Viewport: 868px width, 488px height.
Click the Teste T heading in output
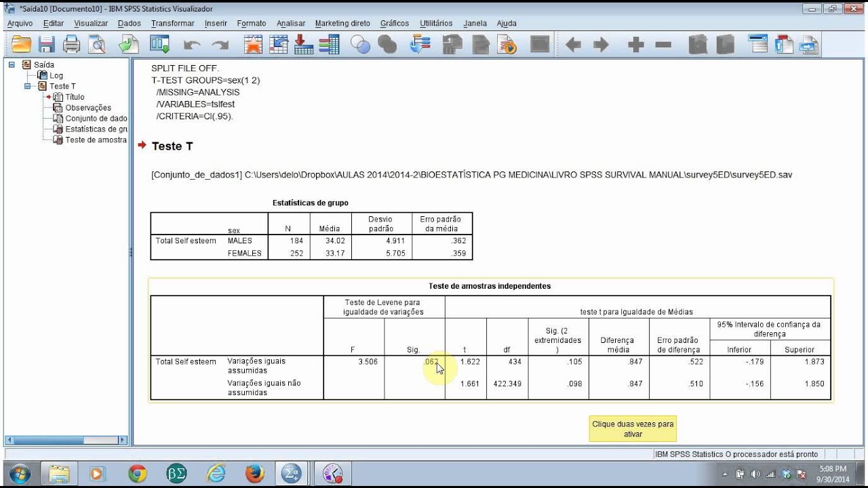pos(172,146)
